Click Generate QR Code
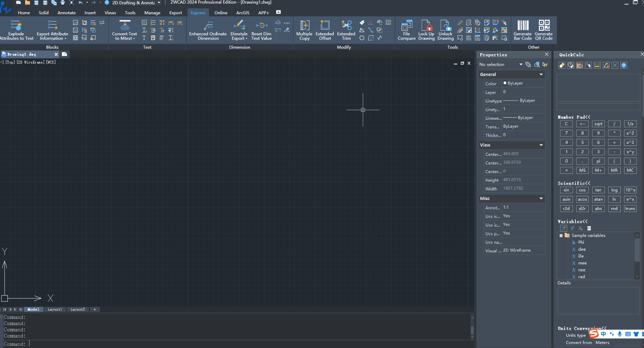Viewport: 644px width, 348px height. [543, 30]
